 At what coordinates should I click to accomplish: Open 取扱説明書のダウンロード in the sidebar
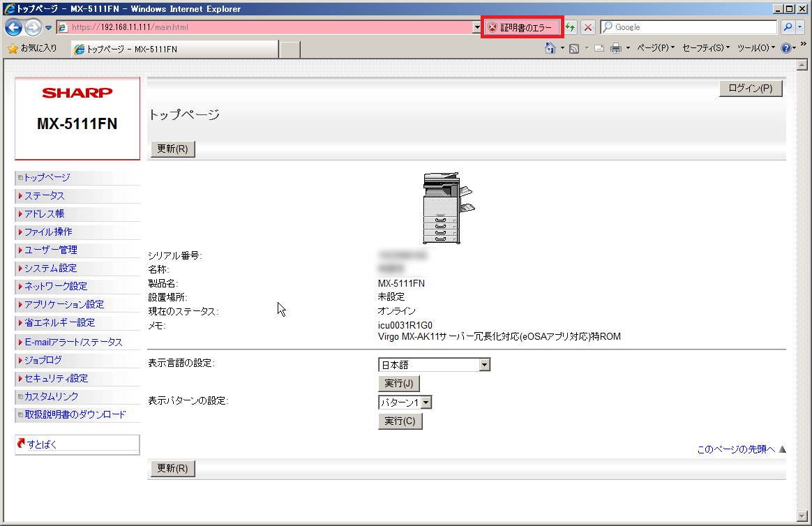[75, 414]
